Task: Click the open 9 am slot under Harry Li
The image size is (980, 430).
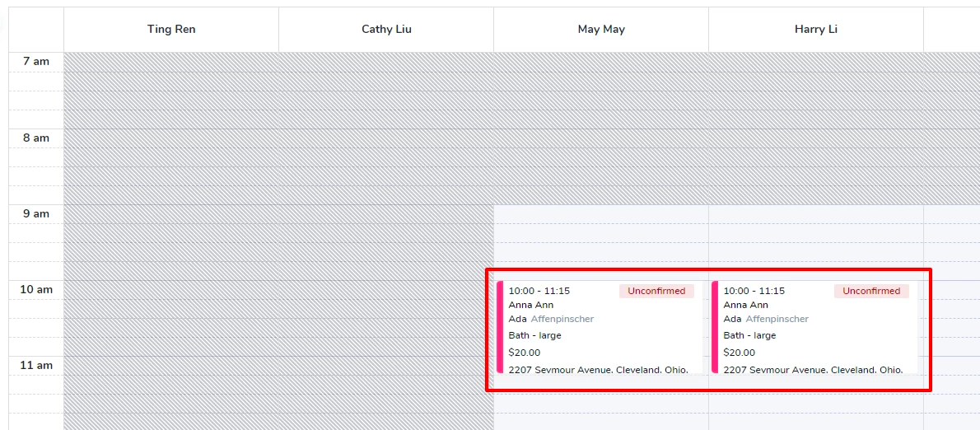Action: point(816,214)
